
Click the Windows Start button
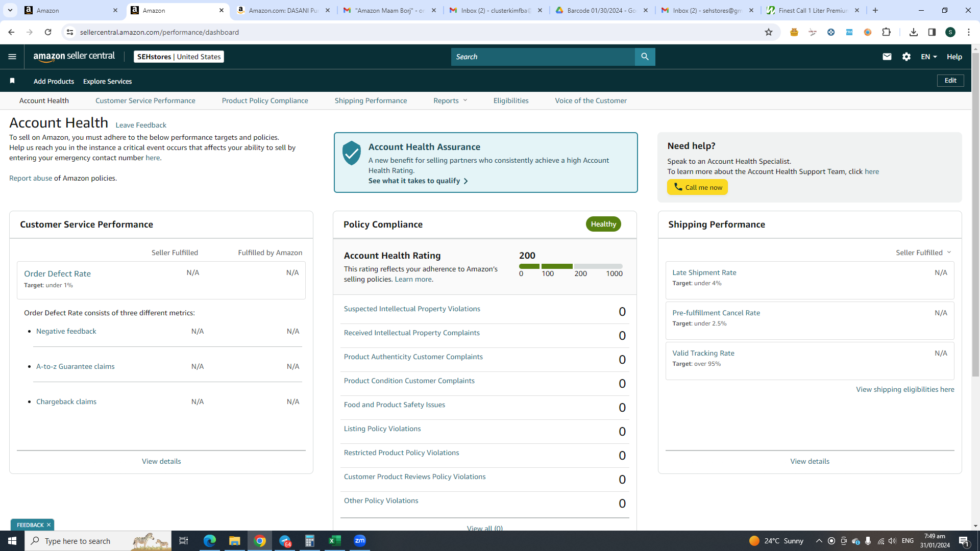12,541
